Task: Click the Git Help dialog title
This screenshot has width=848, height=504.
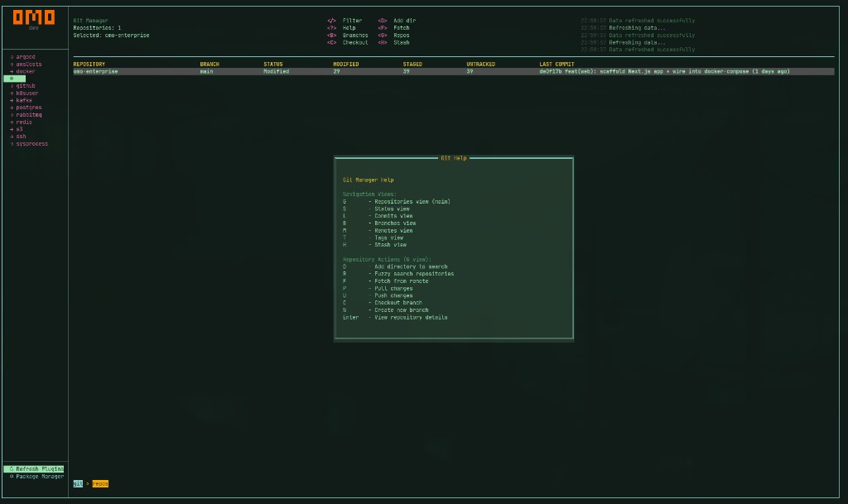Action: [454, 158]
